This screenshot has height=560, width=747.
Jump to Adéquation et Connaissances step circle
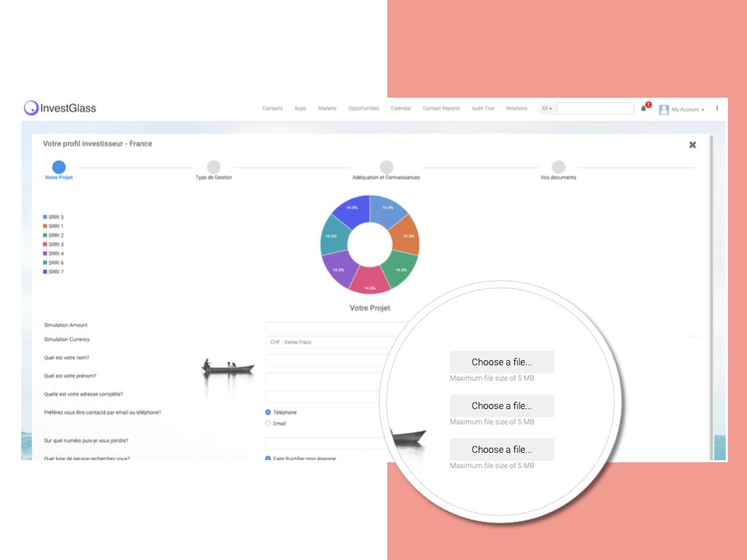386,168
